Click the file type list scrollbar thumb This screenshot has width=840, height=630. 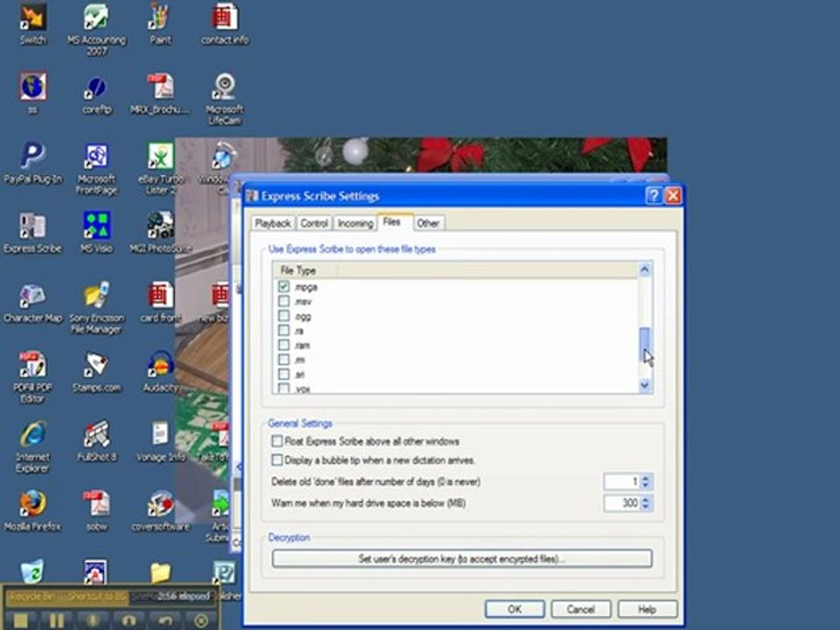click(645, 344)
